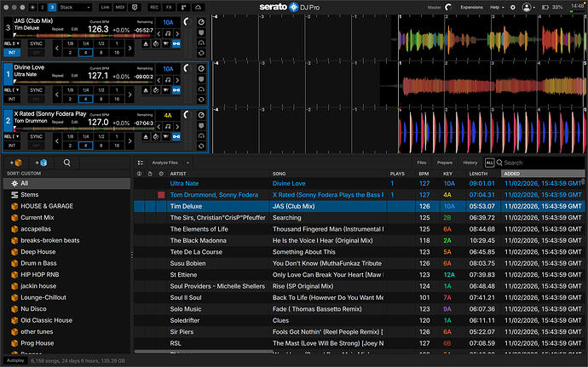
Task: Open REL mode dropdown on deck 3
Action: [12, 44]
